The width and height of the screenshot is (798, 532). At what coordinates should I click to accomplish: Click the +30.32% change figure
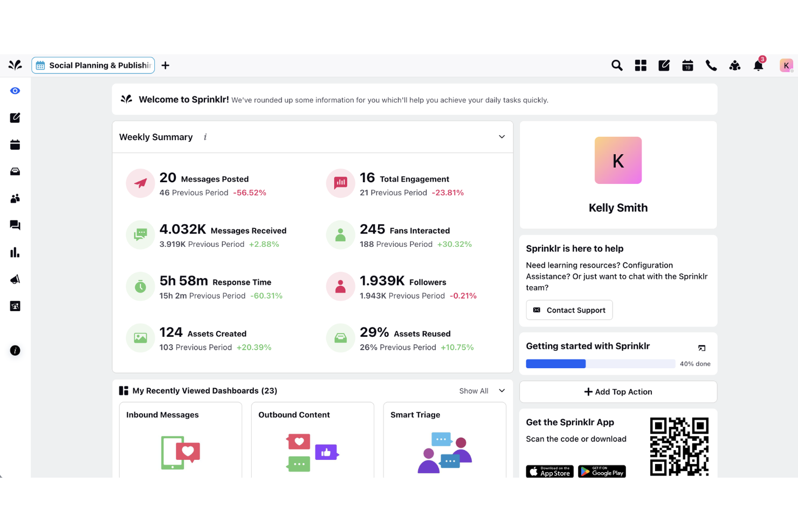pos(455,244)
